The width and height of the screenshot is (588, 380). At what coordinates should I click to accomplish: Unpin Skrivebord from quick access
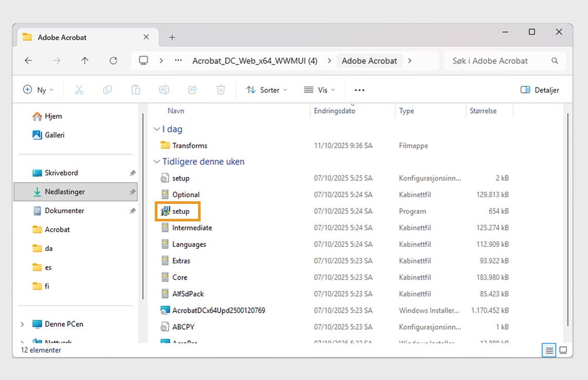click(x=132, y=172)
